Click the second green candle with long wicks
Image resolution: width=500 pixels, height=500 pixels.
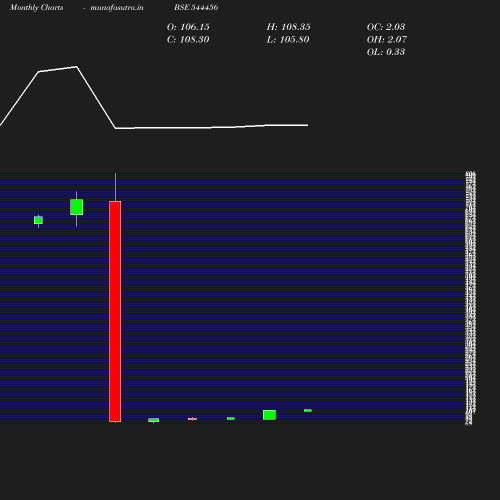[x=77, y=207]
